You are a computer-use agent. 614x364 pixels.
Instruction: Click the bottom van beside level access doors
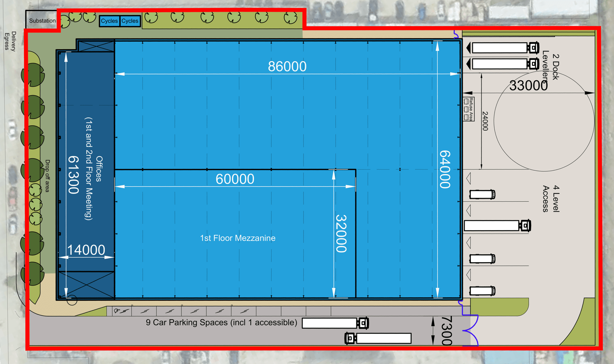482,291
